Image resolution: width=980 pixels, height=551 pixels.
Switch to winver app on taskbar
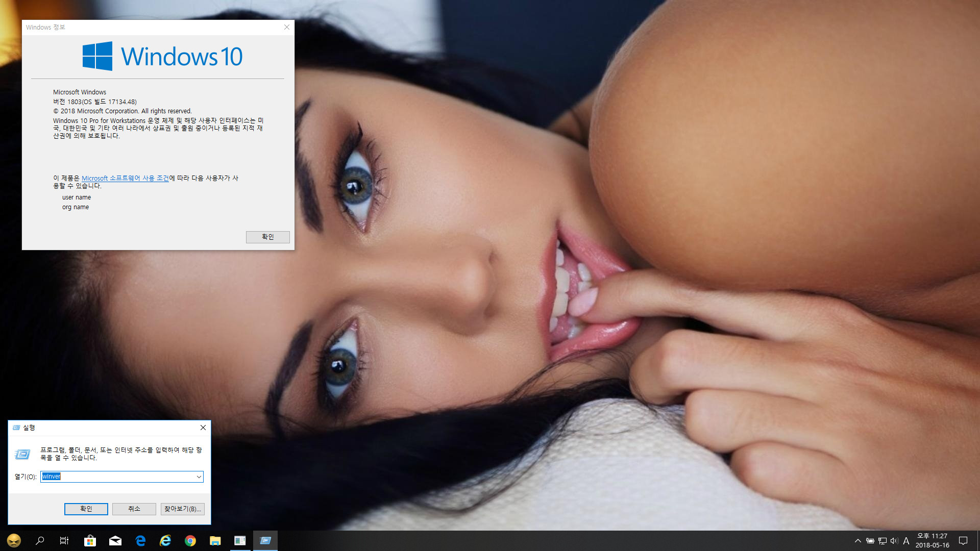point(240,541)
